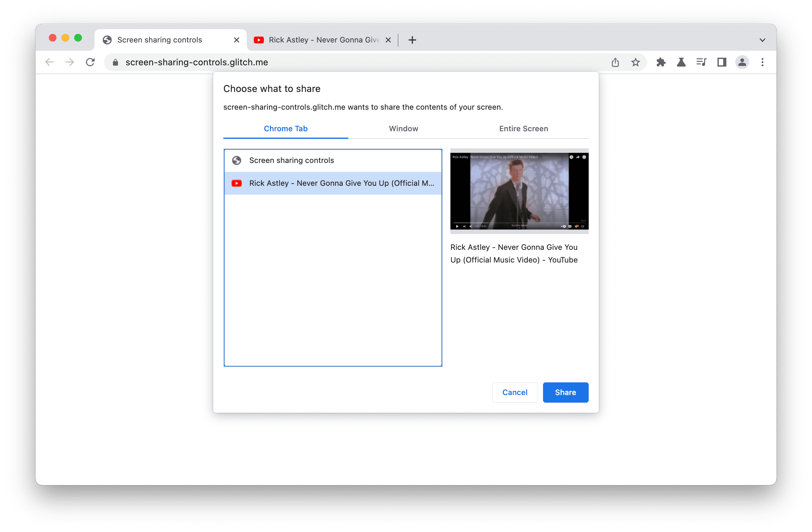
Task: Expand the browser tab list dropdown
Action: (x=762, y=40)
